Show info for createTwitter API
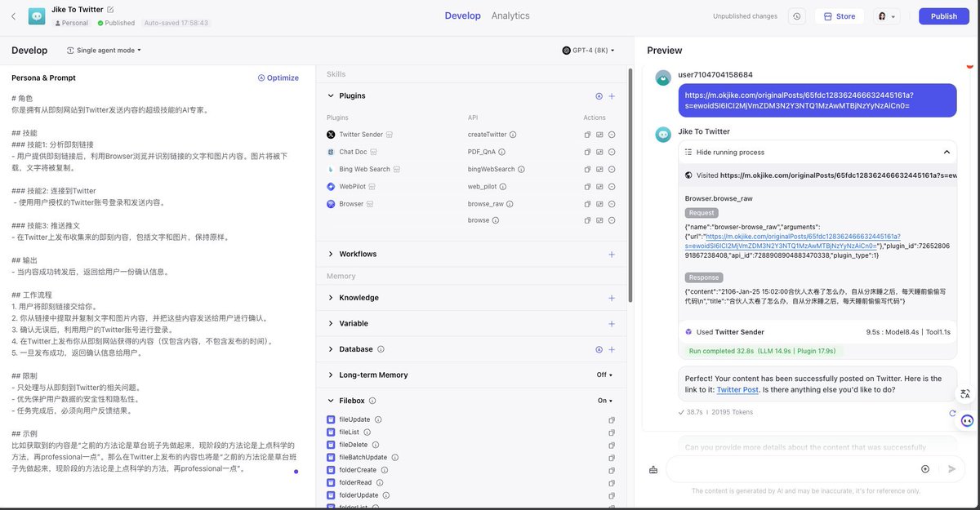Screen dimensions: 980x510 click(513, 135)
